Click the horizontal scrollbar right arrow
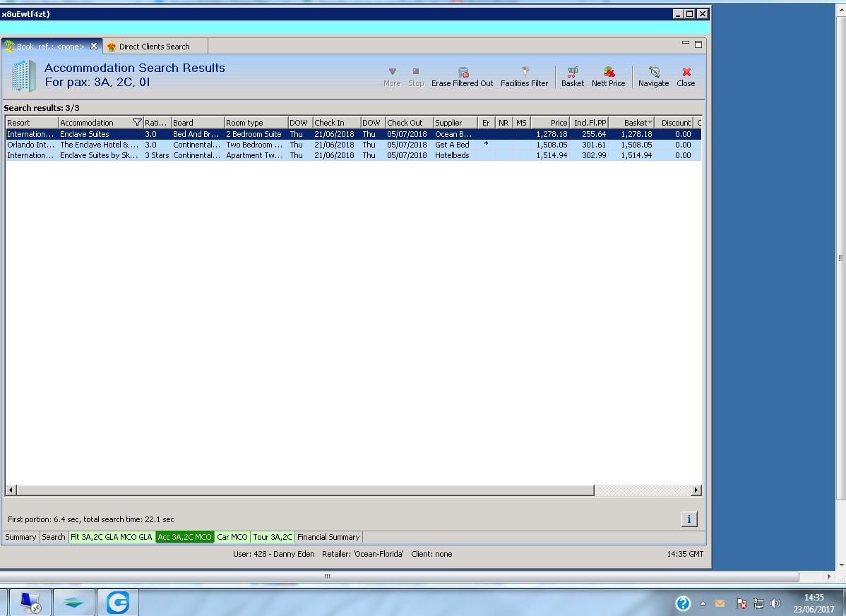The image size is (846, 616). tap(696, 490)
